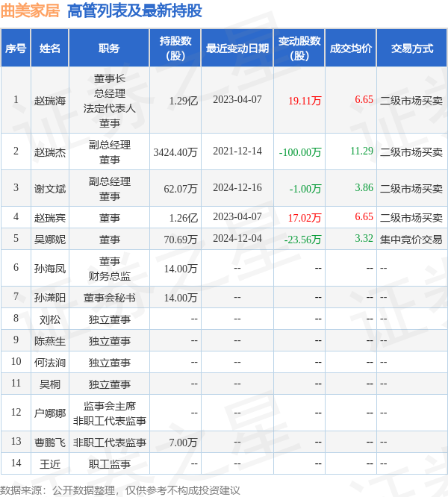Click the red 19.11万 change value
The height and width of the screenshot is (497, 448).
305,101
